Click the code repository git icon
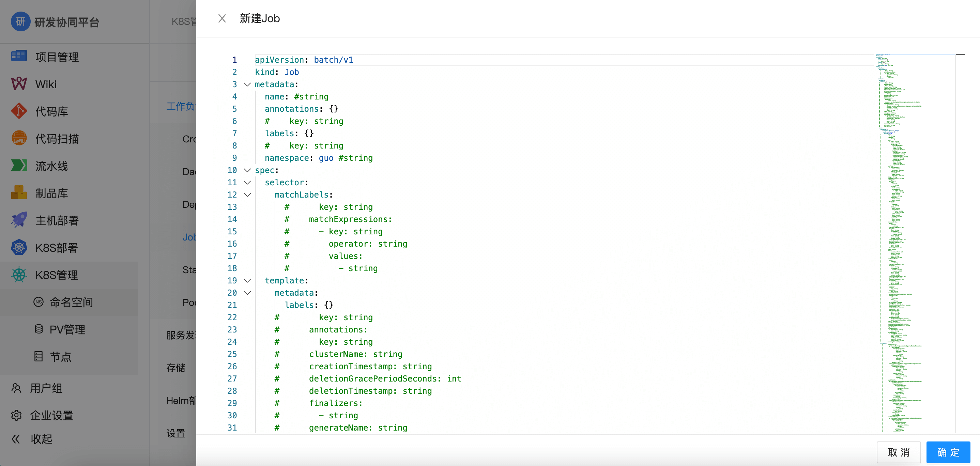The height and width of the screenshot is (466, 980). 19,111
